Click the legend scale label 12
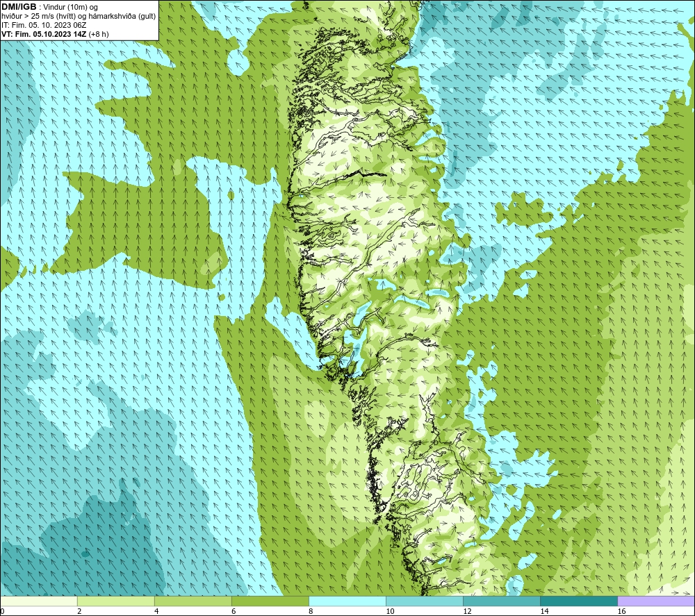 [x=467, y=612]
